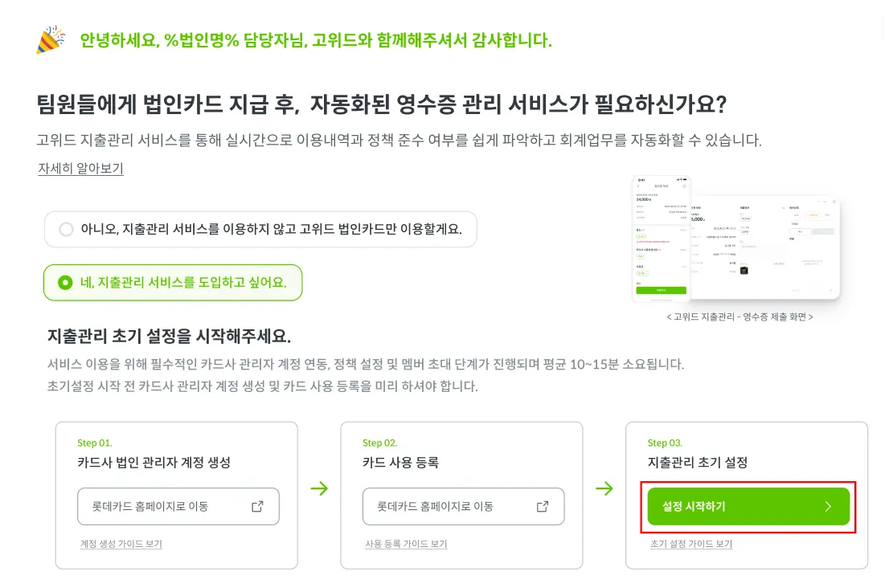The height and width of the screenshot is (588, 885).
Task: Click the mobile phone receipt preview image
Action: 662,238
